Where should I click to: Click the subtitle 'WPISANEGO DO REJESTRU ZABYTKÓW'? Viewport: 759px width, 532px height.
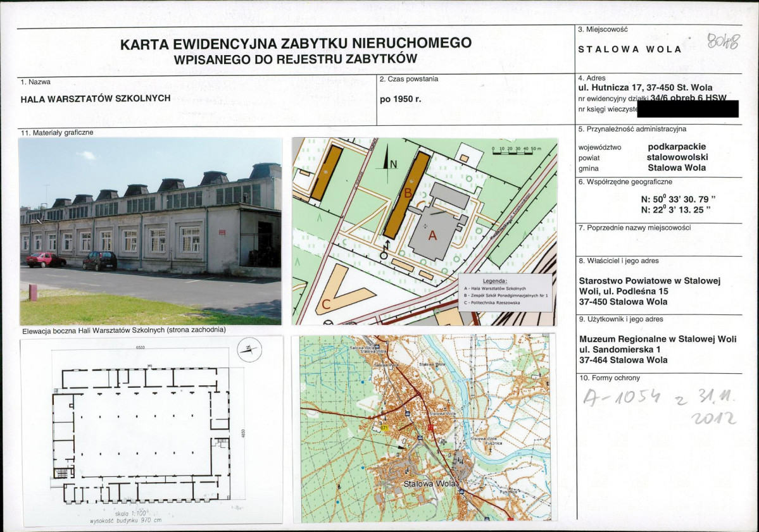click(295, 59)
